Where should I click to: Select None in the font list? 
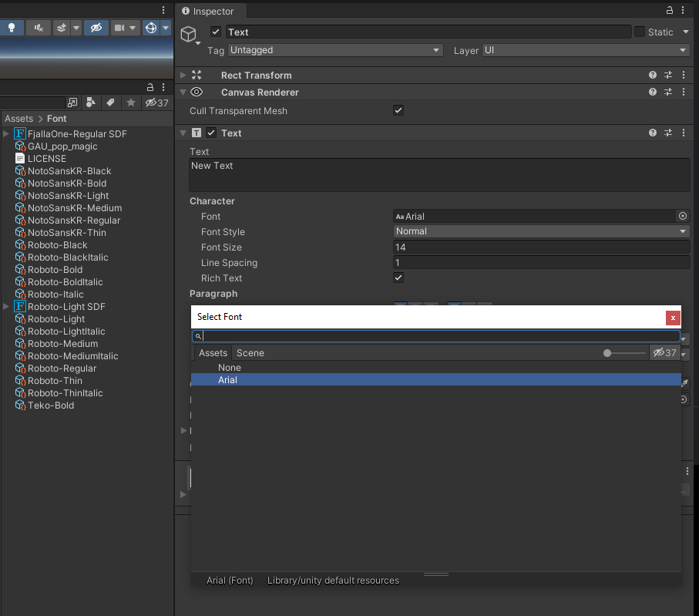230,368
